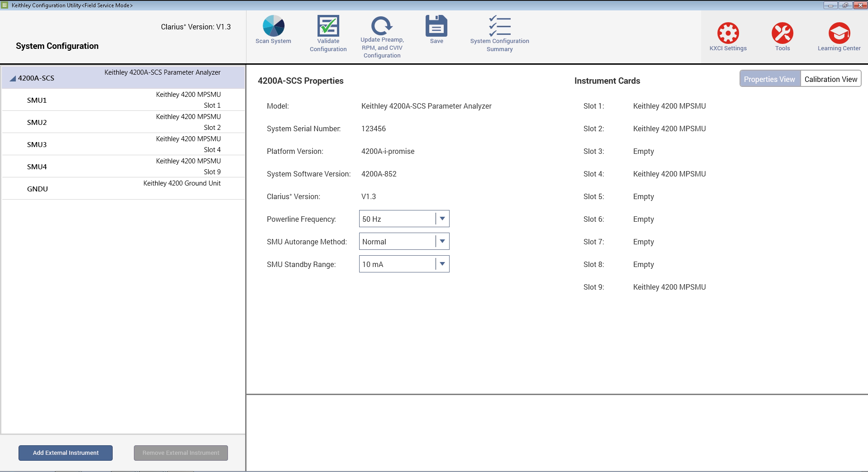Image resolution: width=868 pixels, height=472 pixels.
Task: Close the Keithley Configuration Utility window
Action: click(860, 5)
